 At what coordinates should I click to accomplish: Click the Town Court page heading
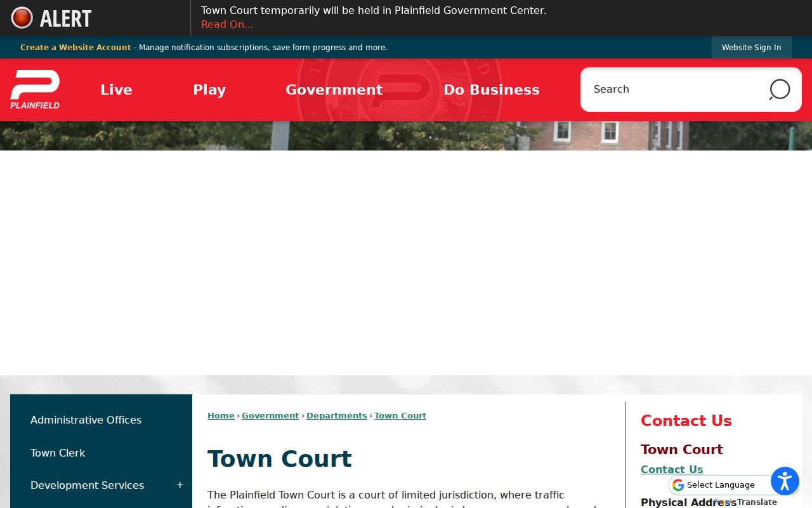click(x=280, y=458)
